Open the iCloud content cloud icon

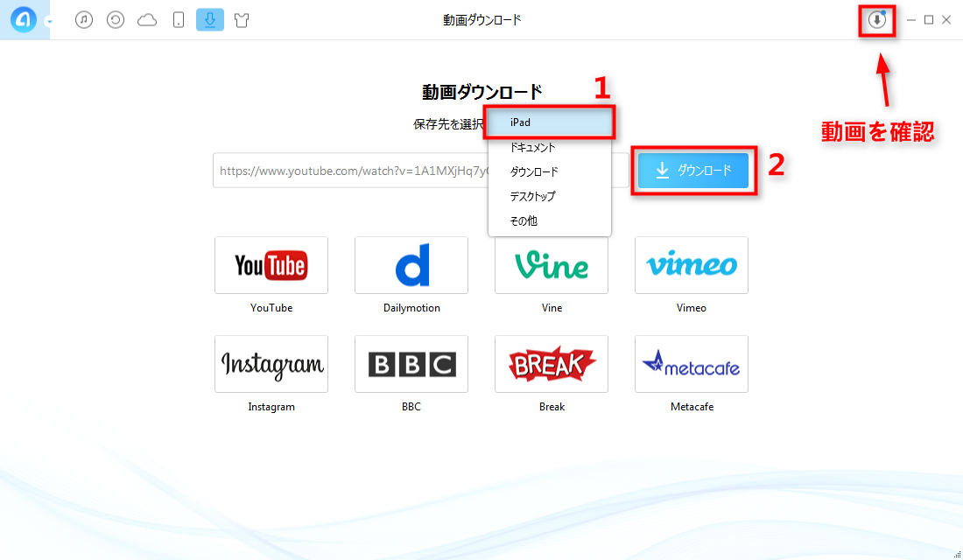[x=147, y=20]
